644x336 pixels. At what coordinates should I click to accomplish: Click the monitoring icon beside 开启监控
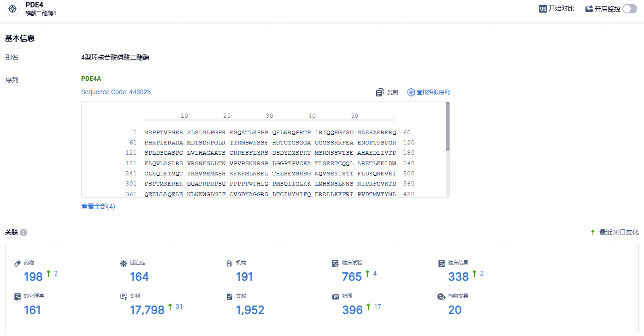tap(589, 9)
